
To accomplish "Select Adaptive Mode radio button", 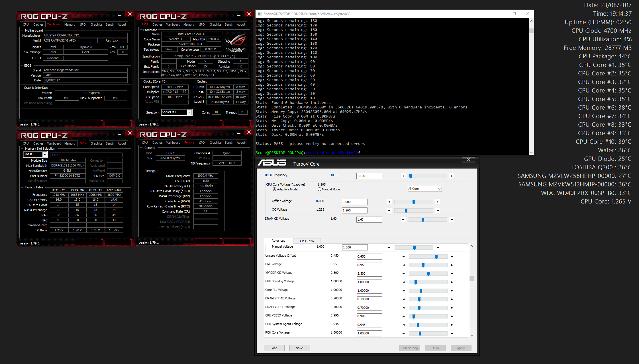I will [x=274, y=189].
